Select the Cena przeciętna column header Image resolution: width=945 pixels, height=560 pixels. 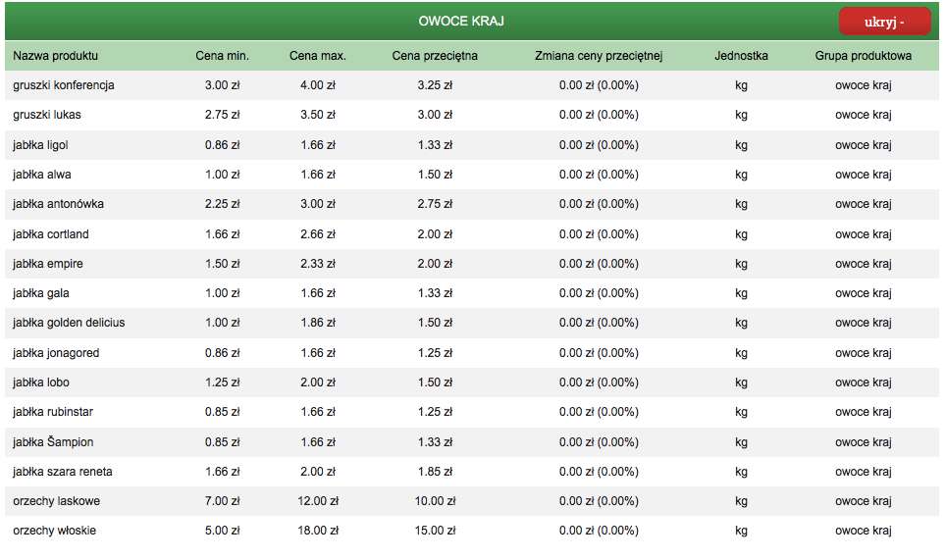coord(435,56)
